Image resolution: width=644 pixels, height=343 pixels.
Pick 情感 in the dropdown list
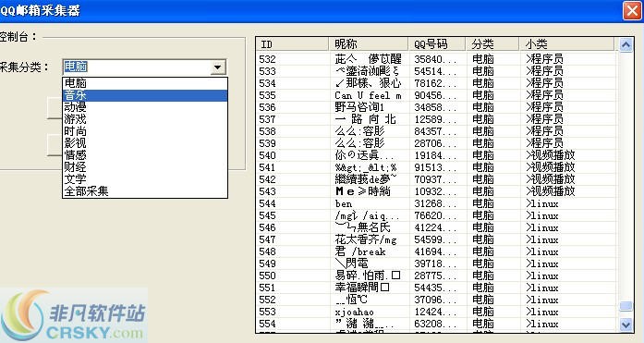point(145,155)
